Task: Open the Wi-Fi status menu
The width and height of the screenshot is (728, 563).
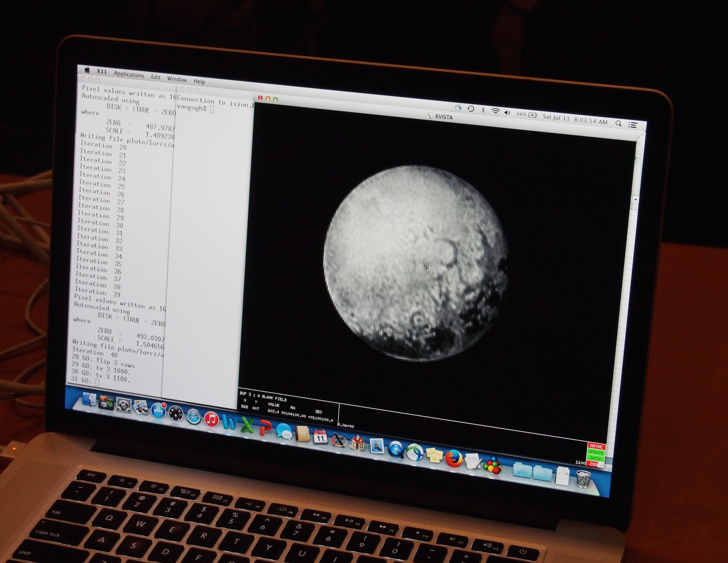Action: click(x=496, y=112)
